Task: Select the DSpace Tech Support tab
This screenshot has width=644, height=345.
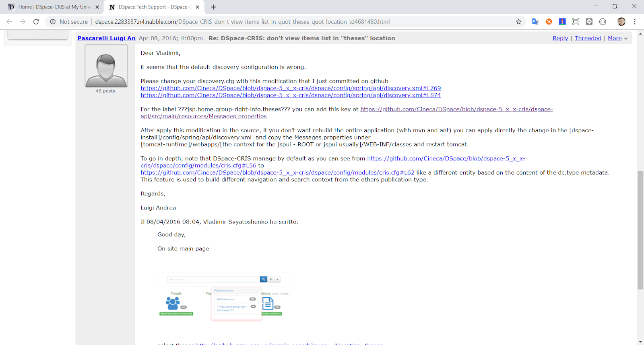Action: point(154,7)
